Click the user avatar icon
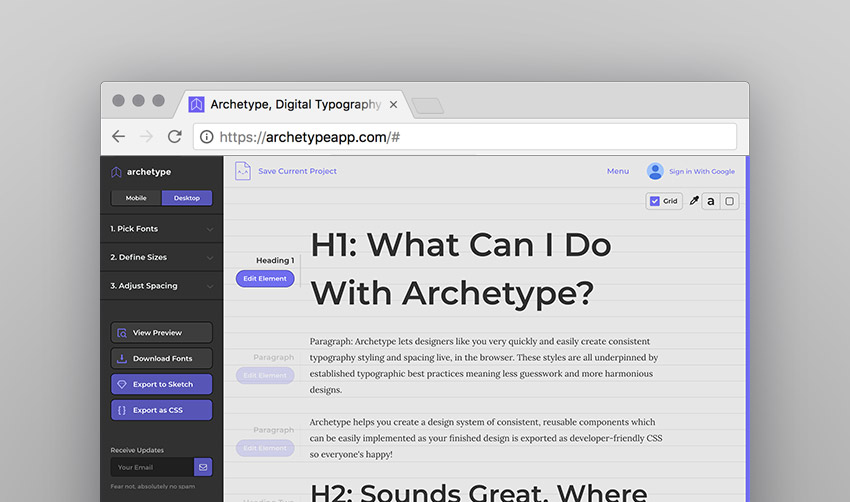 pyautogui.click(x=655, y=171)
